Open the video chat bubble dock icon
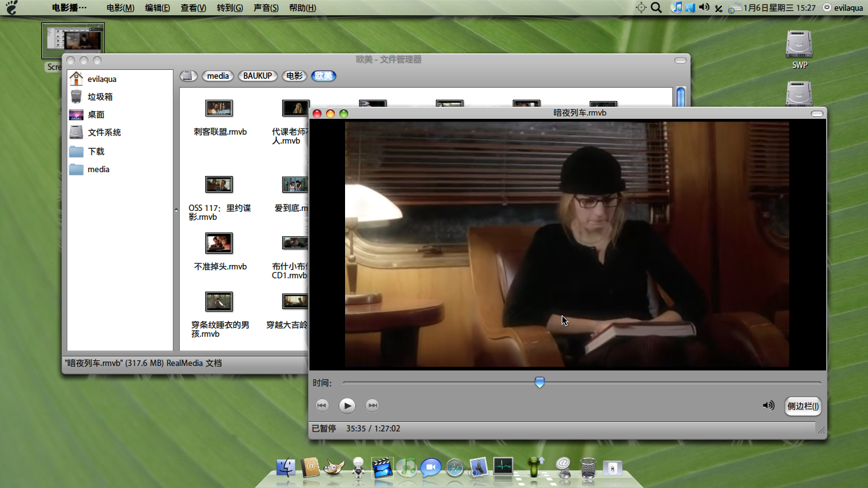Viewport: 868px width, 488px height. click(x=431, y=468)
